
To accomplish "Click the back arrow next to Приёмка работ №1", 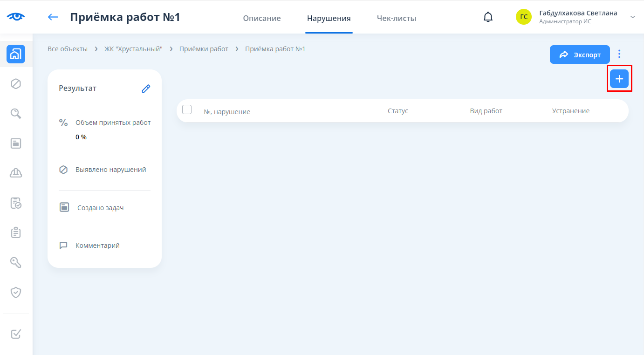I will point(53,17).
